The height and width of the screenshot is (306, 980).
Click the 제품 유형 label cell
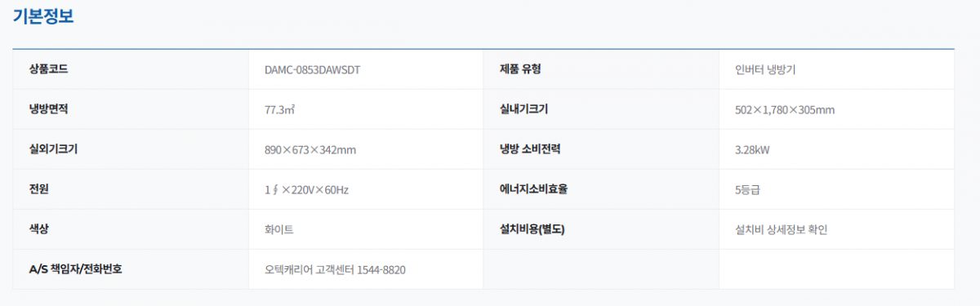(x=601, y=69)
